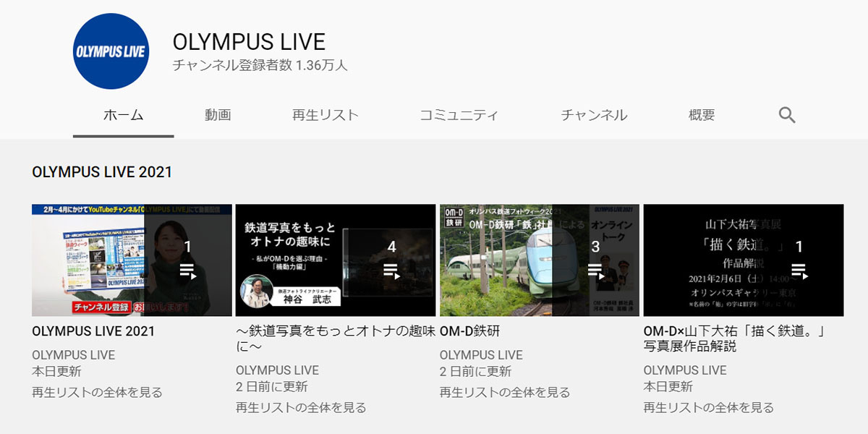Screen dimensions: 868x434
Task: Switch to the 動画 tab
Action: click(x=218, y=115)
